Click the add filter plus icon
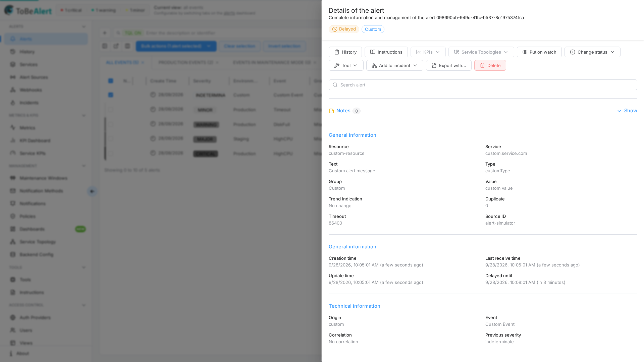The image size is (644, 362). click(105, 33)
